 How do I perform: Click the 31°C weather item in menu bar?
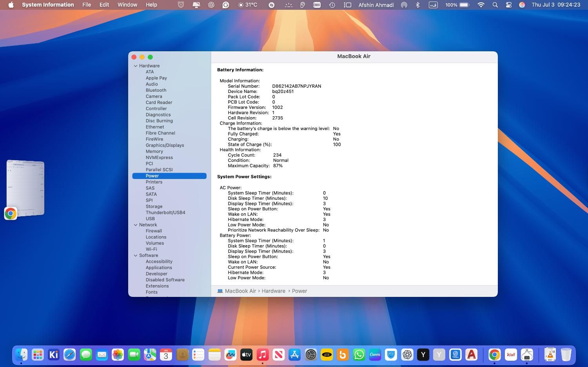click(x=247, y=5)
